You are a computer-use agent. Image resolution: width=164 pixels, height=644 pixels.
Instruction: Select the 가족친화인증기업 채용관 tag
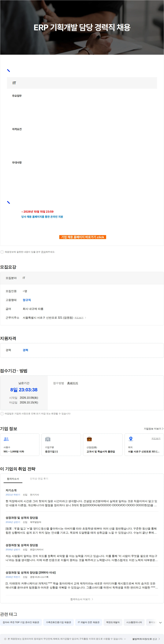pyautogui.click(x=58, y=623)
